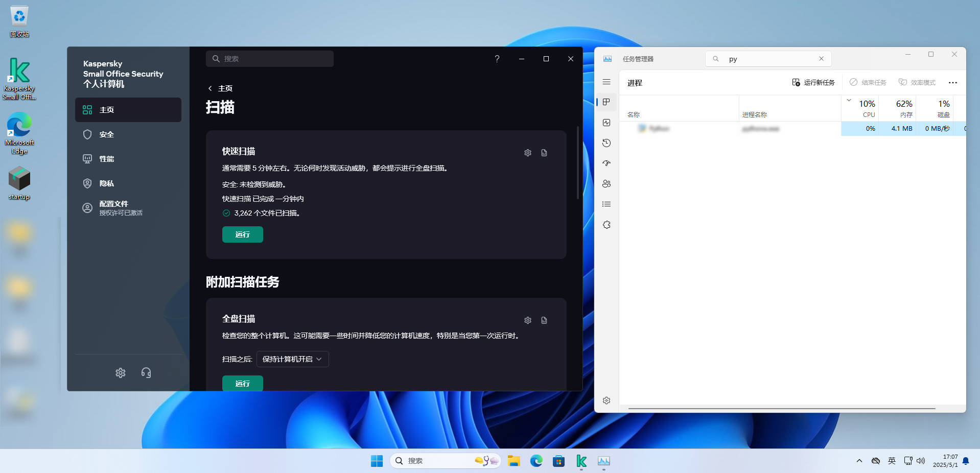Viewport: 980px width, 473px height.
Task: Click Task Manager search field containing py
Action: (768, 59)
